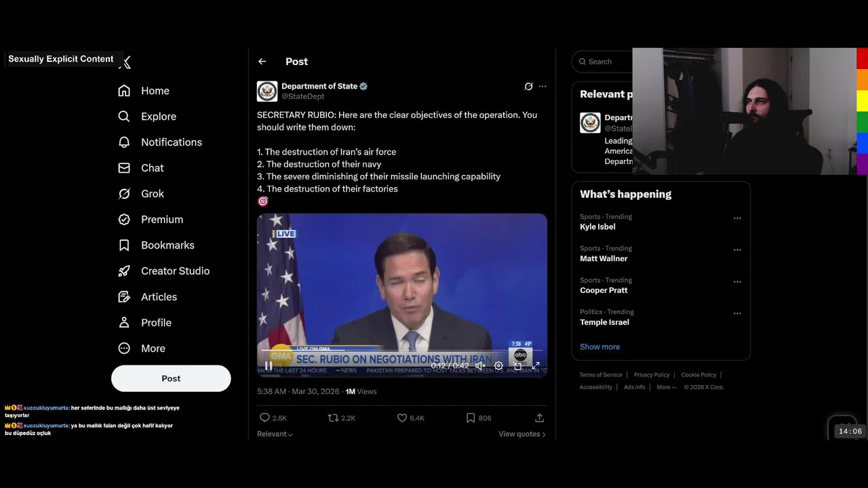Screen dimensions: 868x488
Task: Click the picture-in-picture video icon
Action: tap(517, 366)
